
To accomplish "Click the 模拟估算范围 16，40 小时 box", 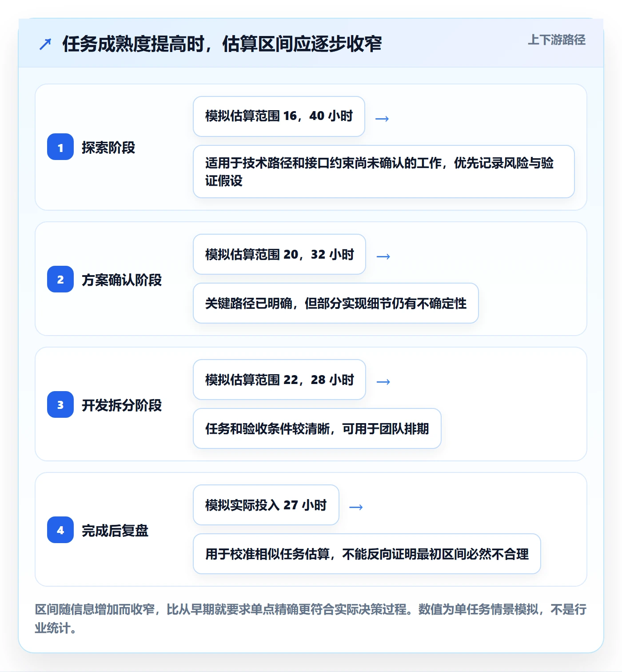I will tap(279, 116).
